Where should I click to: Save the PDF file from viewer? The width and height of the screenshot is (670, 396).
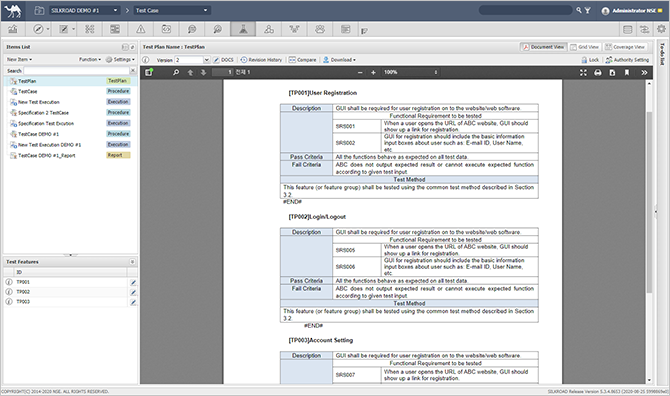pos(612,73)
